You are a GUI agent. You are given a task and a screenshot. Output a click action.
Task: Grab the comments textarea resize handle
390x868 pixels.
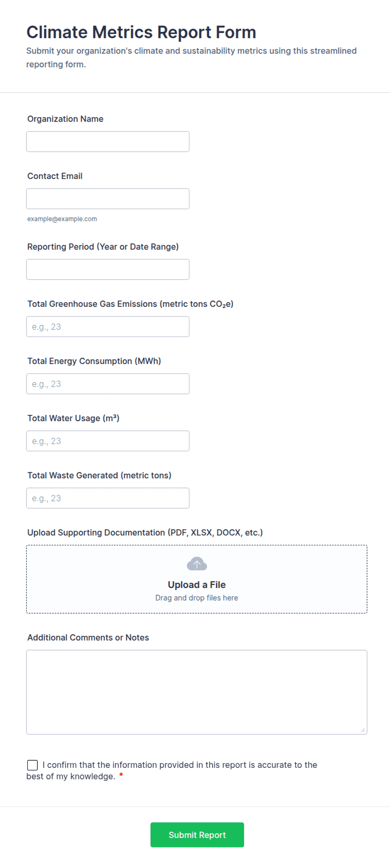363,730
